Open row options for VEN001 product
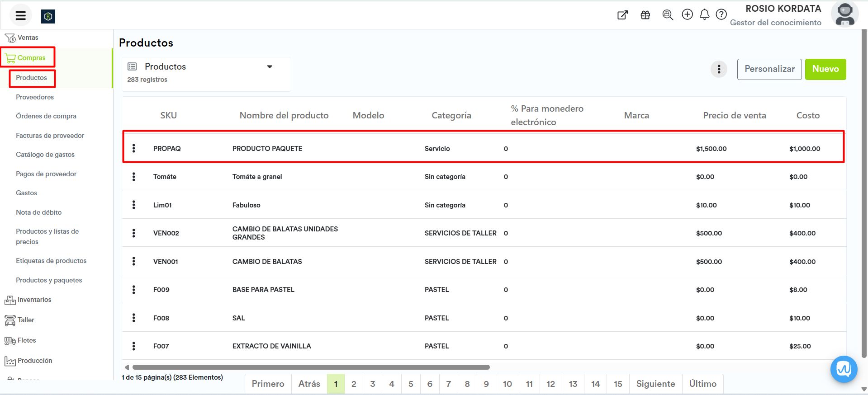Screen dimensions: 868x395 (x=134, y=261)
